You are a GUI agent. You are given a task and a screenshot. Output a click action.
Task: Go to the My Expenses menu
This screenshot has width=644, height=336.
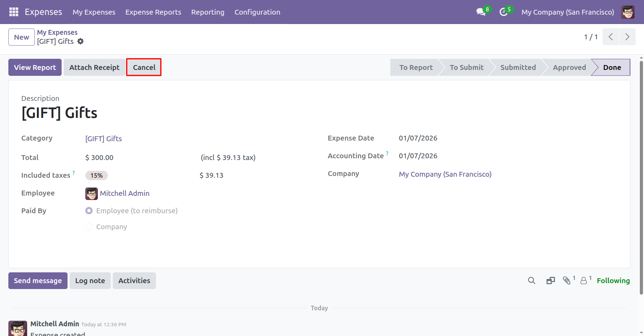click(x=94, y=12)
